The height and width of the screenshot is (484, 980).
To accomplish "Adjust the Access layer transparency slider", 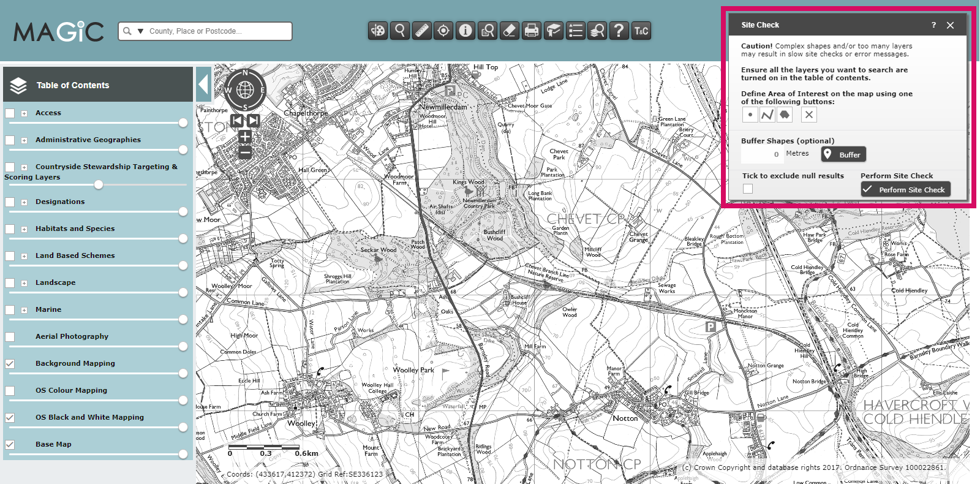I will [x=183, y=123].
